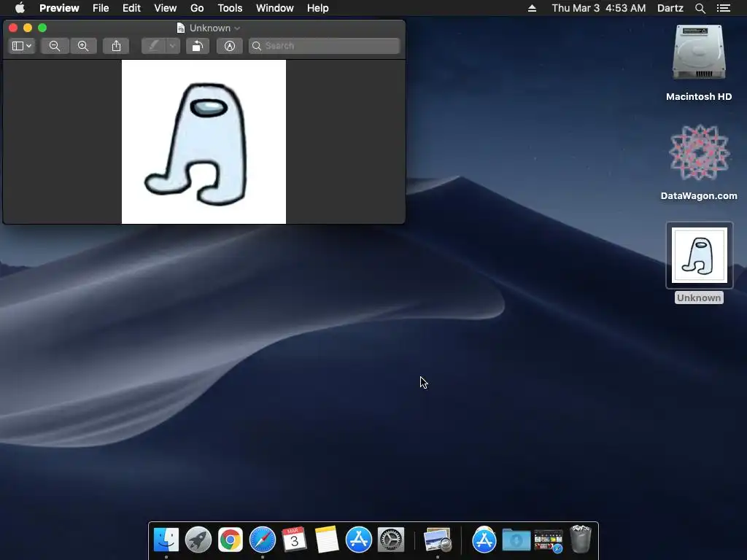Open the sidebar view menu button
The width and height of the screenshot is (747, 560).
21,46
